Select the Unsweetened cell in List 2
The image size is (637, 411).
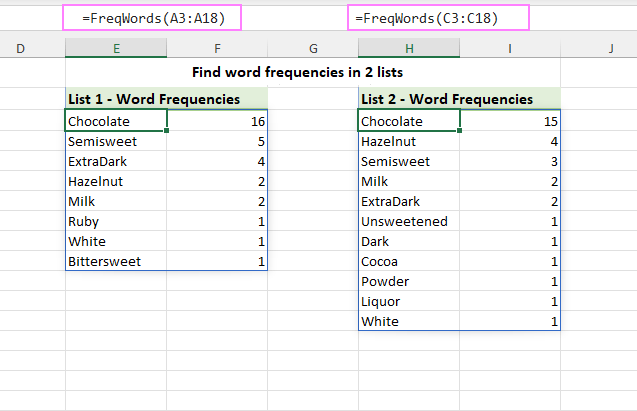click(409, 221)
